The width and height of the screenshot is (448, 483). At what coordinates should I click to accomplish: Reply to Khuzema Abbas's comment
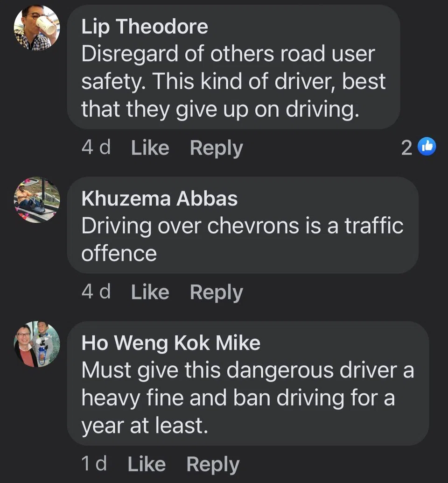tap(216, 292)
